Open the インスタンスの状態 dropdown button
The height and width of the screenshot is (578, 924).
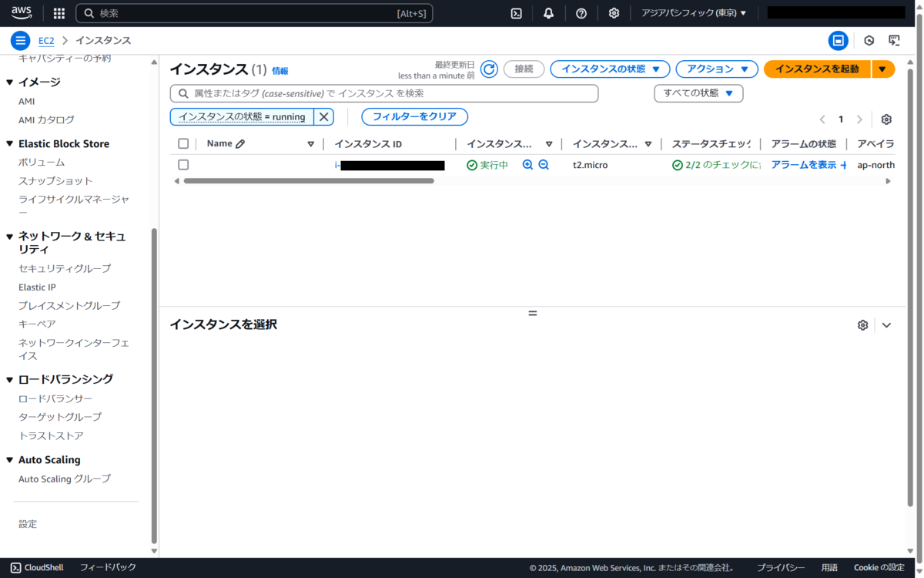pos(610,69)
